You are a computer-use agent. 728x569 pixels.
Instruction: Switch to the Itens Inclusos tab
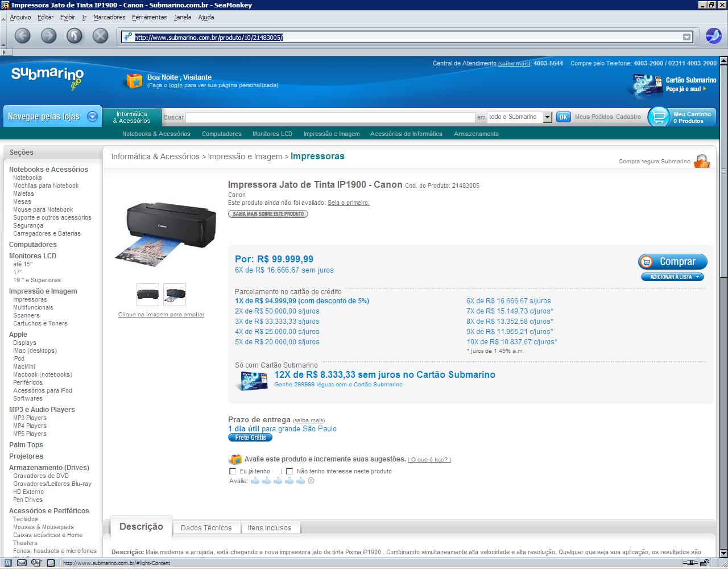[x=270, y=528]
